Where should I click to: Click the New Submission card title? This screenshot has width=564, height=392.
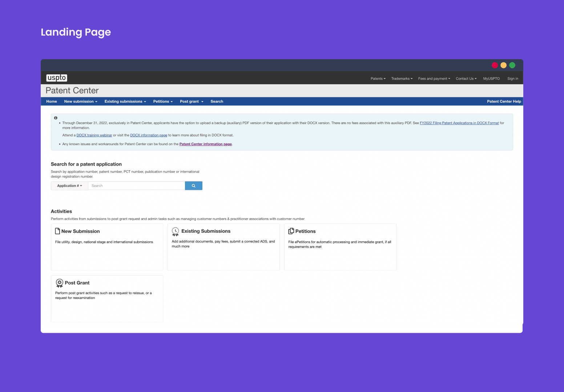(81, 231)
